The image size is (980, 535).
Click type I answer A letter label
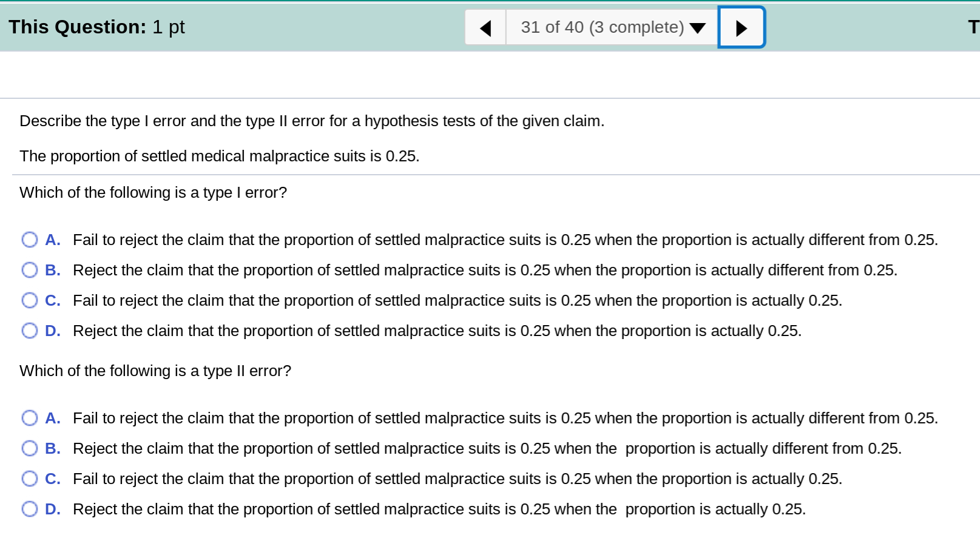click(x=53, y=240)
